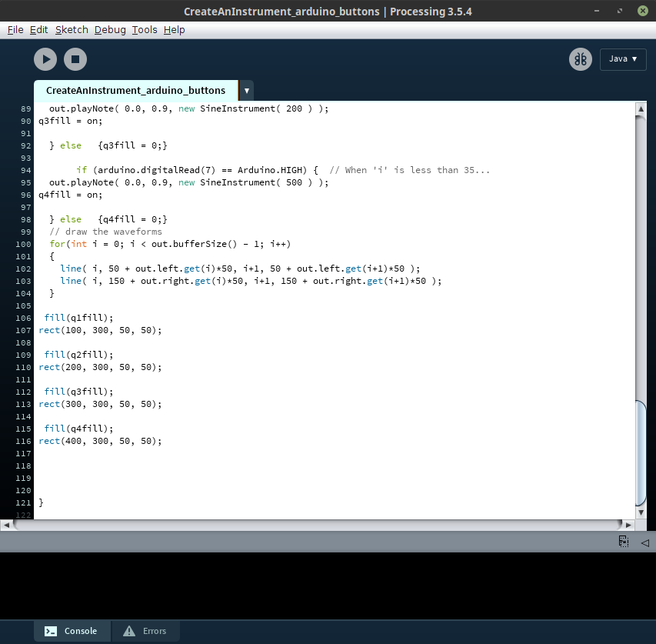The width and height of the screenshot is (656, 644).
Task: Switch to the Console tab
Action: (x=72, y=631)
